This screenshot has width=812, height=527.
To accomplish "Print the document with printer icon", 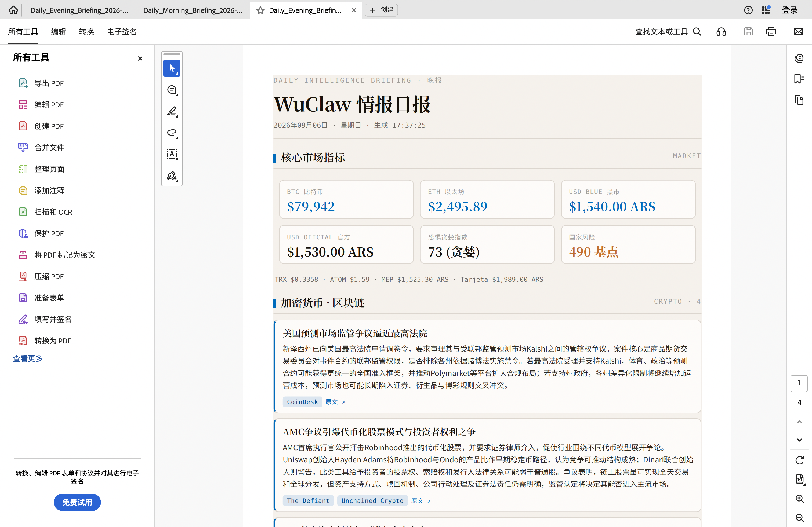I will tap(771, 32).
